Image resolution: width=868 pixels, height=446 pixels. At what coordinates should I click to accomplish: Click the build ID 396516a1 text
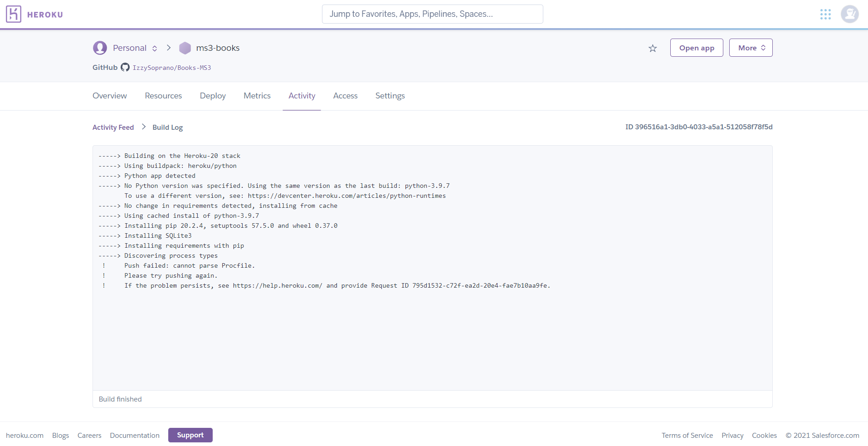(x=699, y=127)
